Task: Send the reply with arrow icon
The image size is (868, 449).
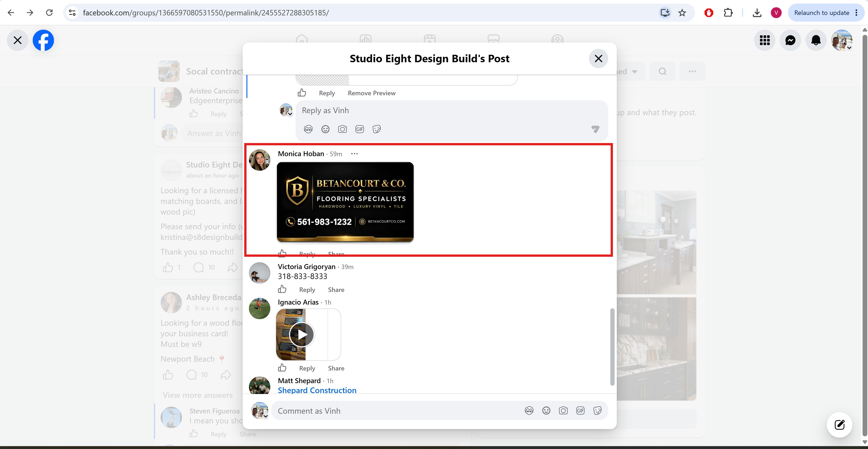Action: pyautogui.click(x=596, y=129)
